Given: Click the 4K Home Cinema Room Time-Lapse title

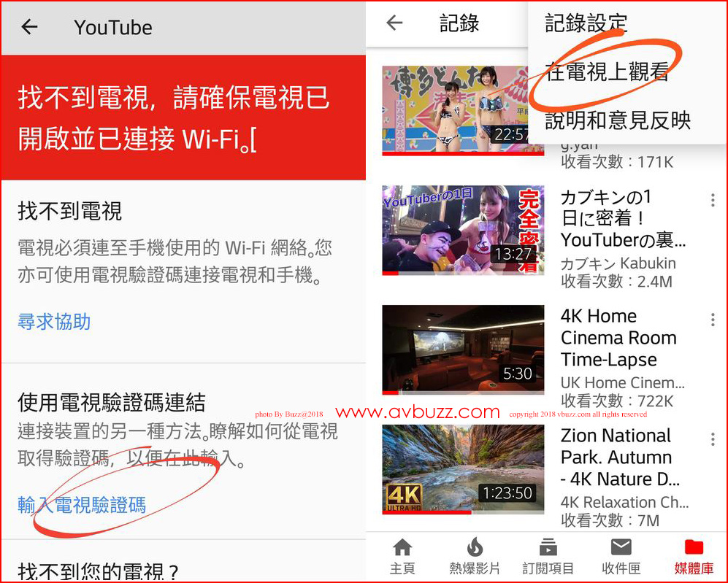Looking at the screenshot, I should tap(618, 338).
